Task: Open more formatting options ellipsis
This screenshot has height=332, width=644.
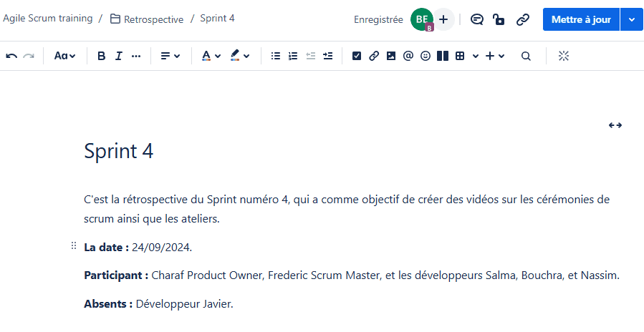Action: [x=136, y=57]
